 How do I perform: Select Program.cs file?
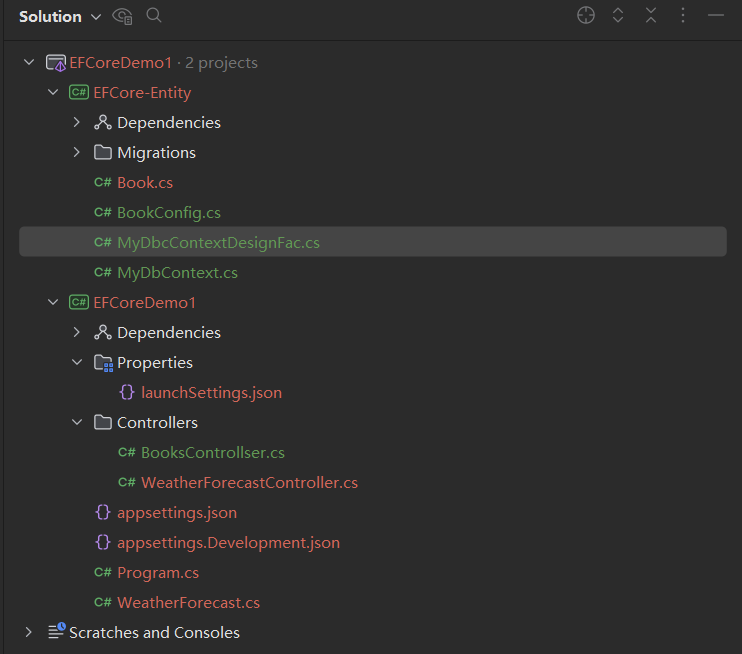(x=157, y=573)
